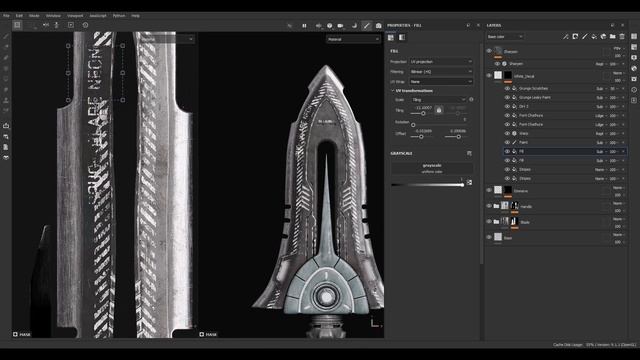Click the symmetry icon in top-left toolbar
The width and height of the screenshot is (640, 360).
46,25
